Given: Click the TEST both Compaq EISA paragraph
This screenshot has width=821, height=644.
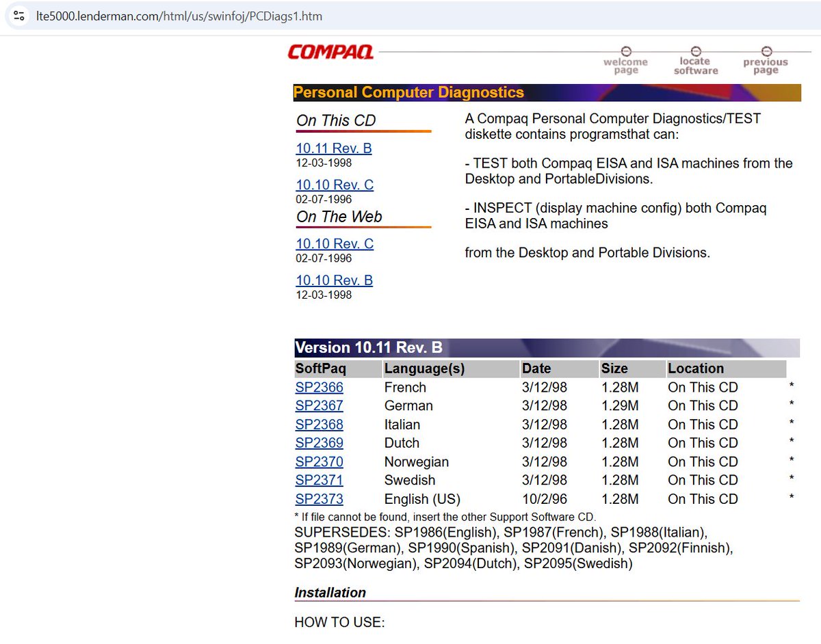Looking at the screenshot, I should click(629, 171).
